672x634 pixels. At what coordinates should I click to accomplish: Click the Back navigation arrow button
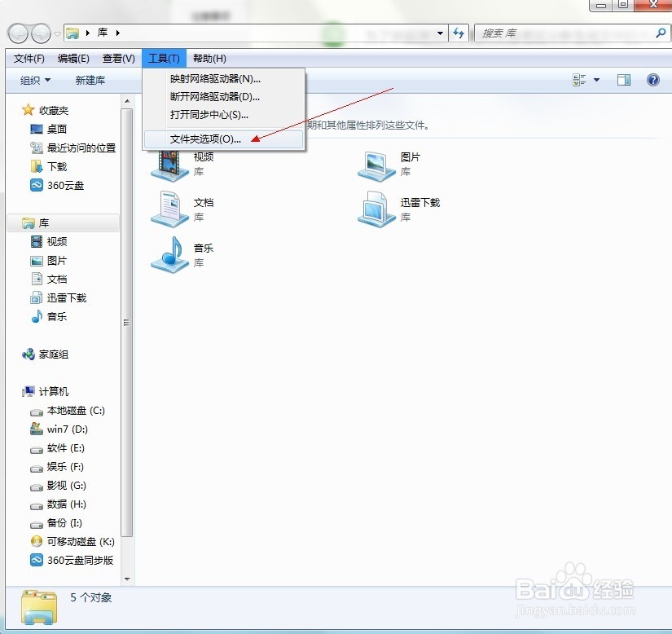click(18, 33)
